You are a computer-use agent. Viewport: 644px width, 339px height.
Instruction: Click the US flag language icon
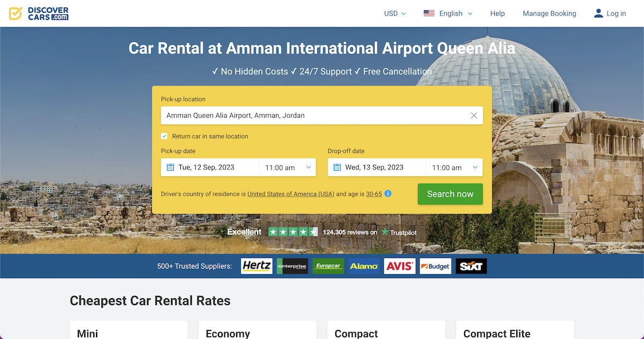[429, 13]
